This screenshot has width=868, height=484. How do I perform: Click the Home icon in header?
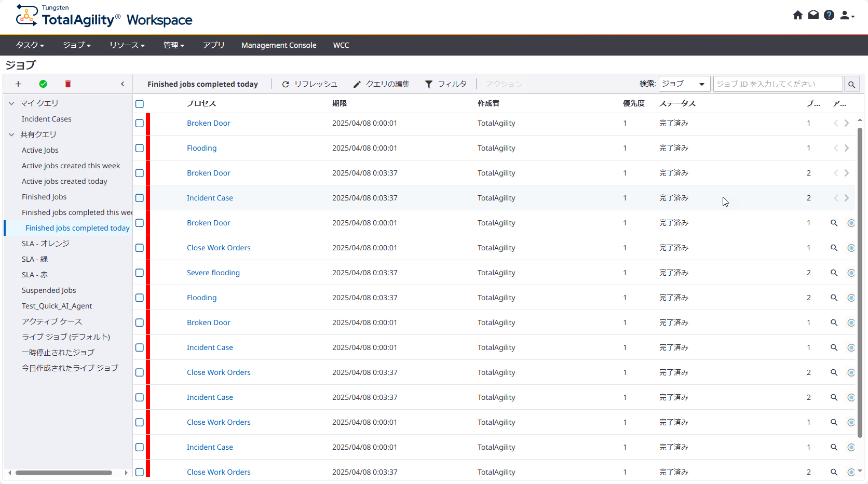tap(798, 15)
